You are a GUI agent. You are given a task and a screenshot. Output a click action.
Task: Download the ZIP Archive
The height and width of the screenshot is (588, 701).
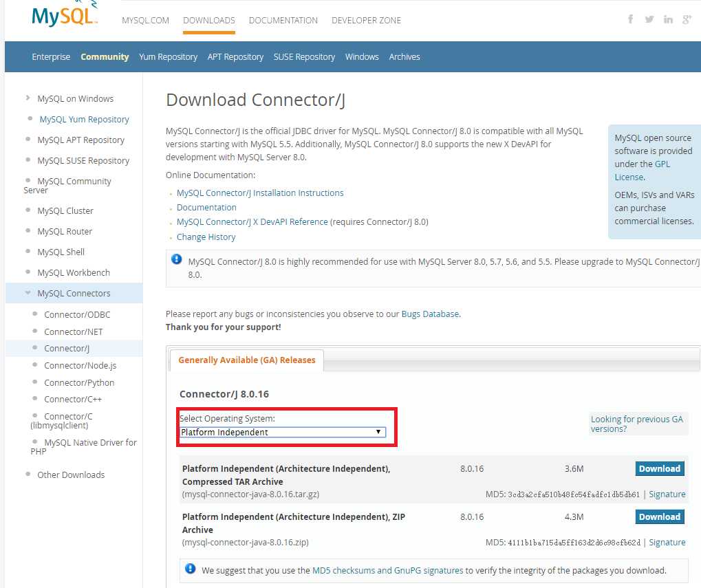pyautogui.click(x=660, y=517)
